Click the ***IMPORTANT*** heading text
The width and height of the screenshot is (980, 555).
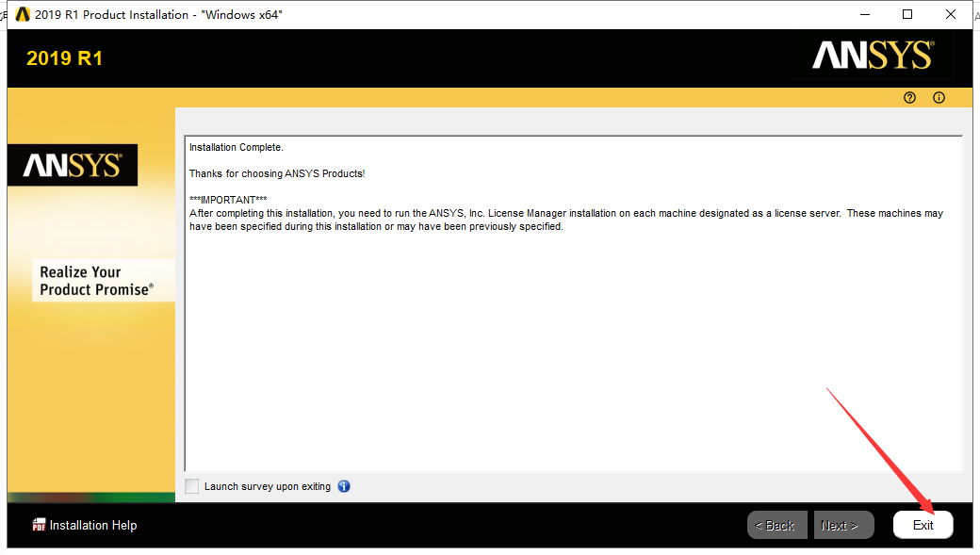coord(228,200)
